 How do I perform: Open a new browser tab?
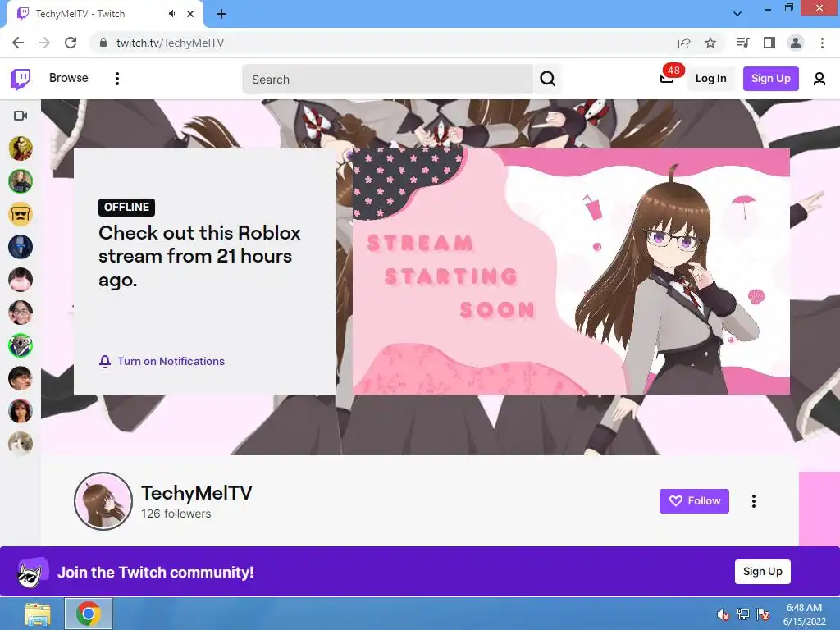pyautogui.click(x=221, y=14)
